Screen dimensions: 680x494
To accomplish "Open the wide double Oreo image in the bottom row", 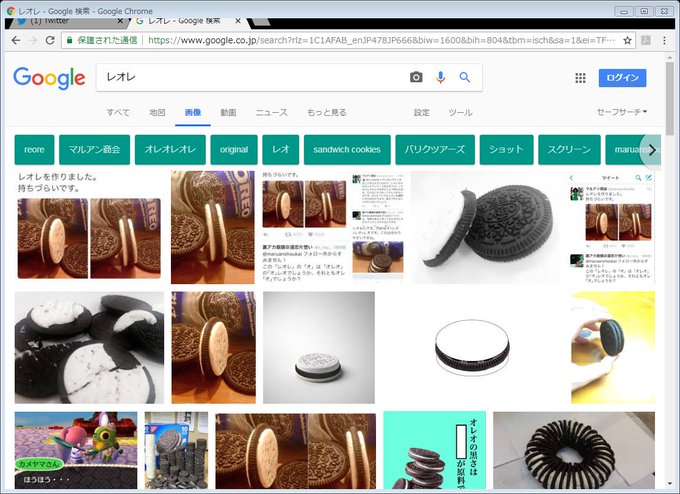I will point(296,450).
